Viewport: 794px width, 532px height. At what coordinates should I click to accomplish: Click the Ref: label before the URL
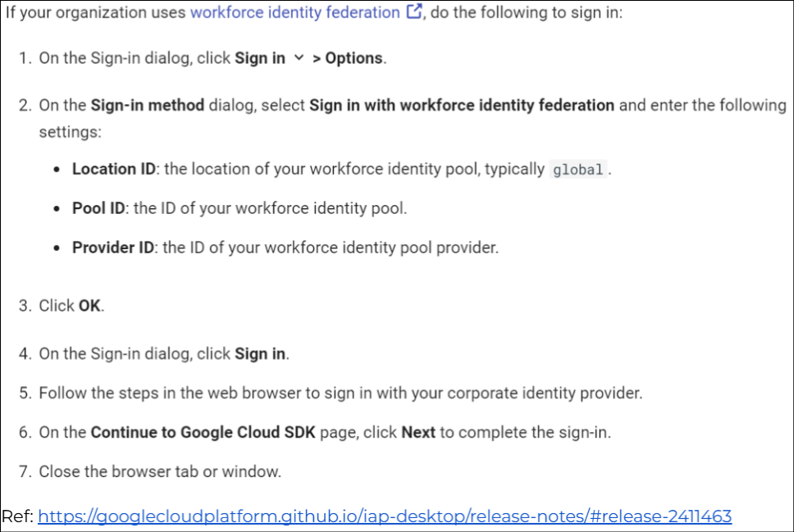coord(17,516)
